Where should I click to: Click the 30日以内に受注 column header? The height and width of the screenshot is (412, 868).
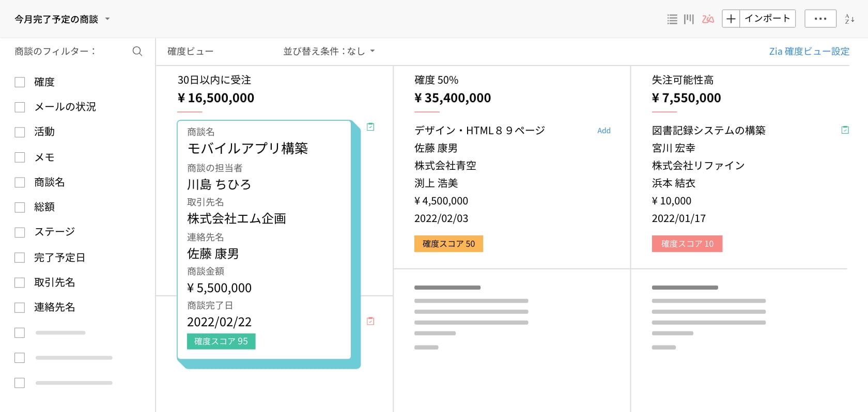click(214, 80)
